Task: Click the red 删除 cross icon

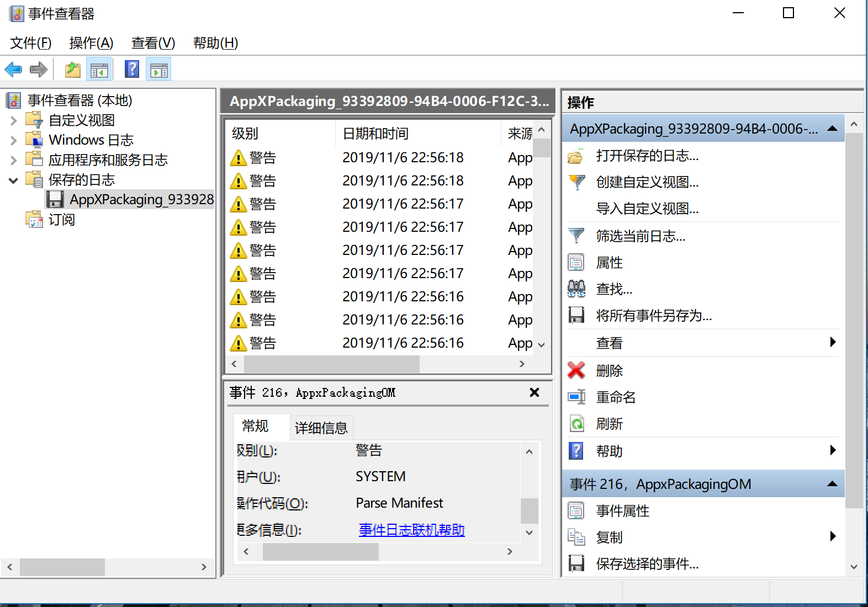Action: pyautogui.click(x=576, y=370)
